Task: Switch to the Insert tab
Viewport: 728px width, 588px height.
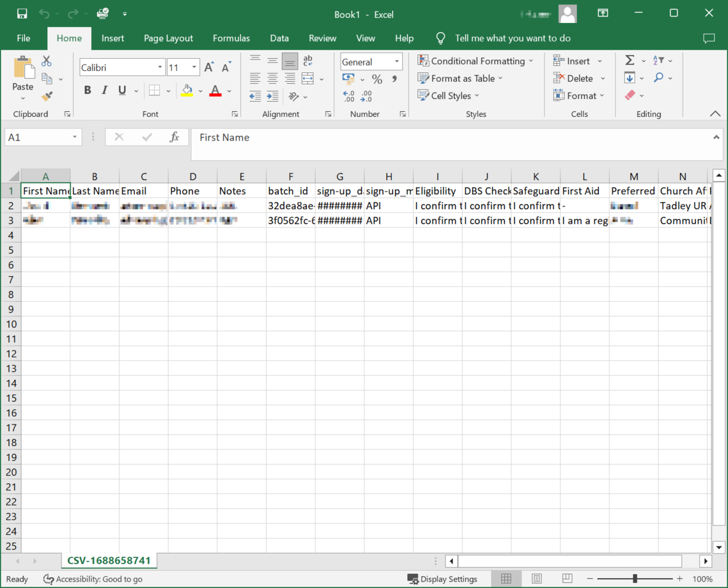Action: click(x=113, y=38)
